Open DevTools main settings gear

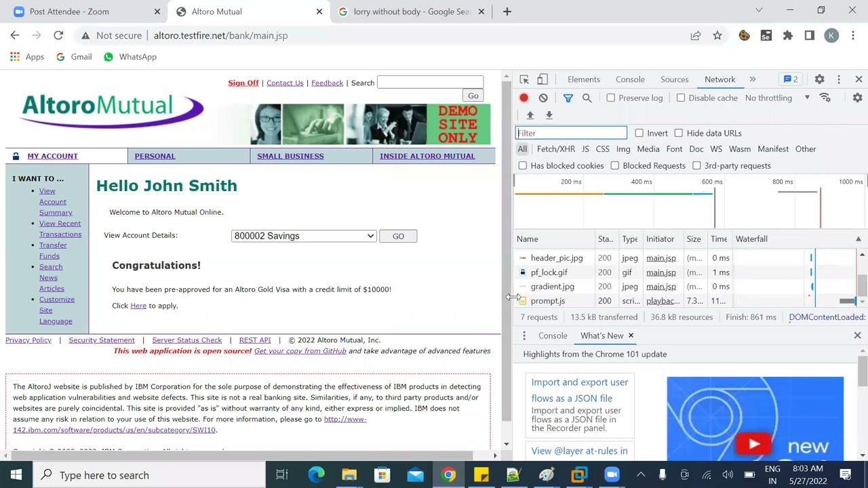[x=819, y=79]
